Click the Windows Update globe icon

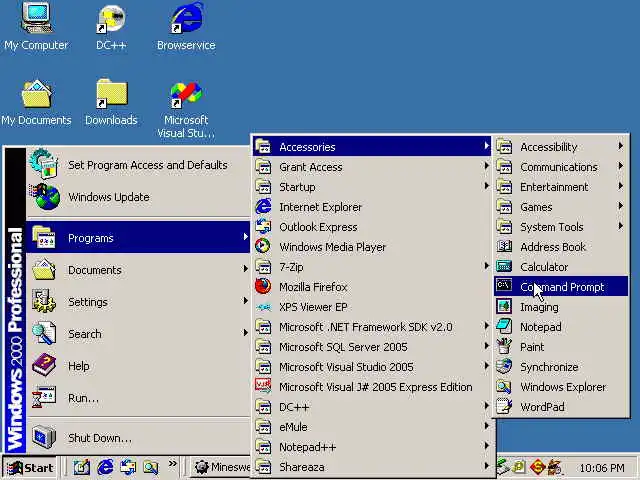pos(45,197)
